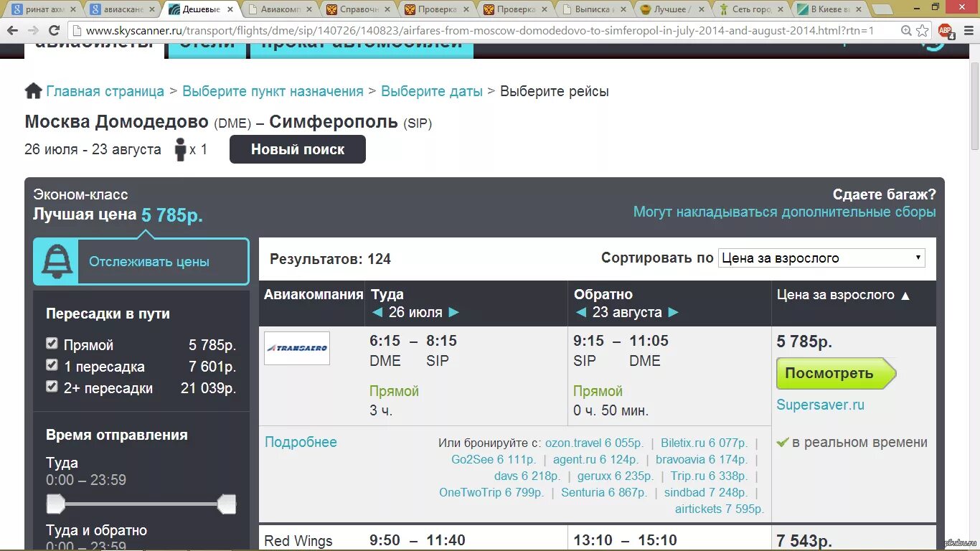Open the Сортировать по dropdown

point(821,258)
